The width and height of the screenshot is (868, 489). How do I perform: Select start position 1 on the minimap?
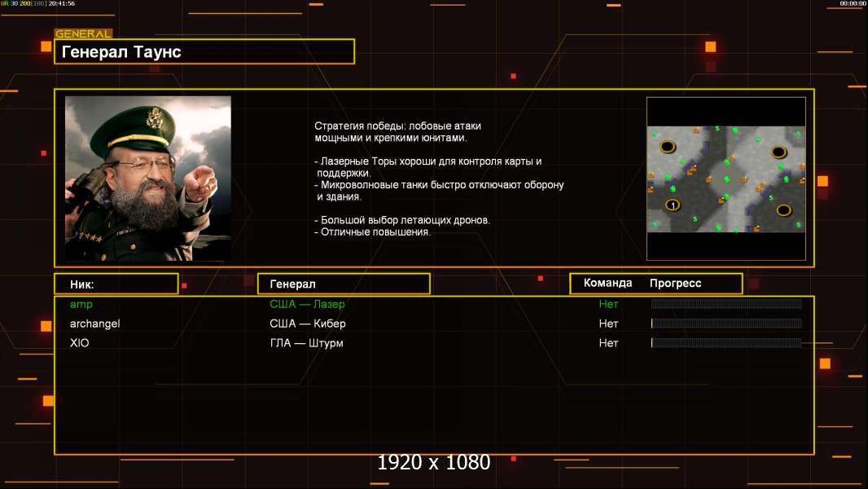[673, 205]
